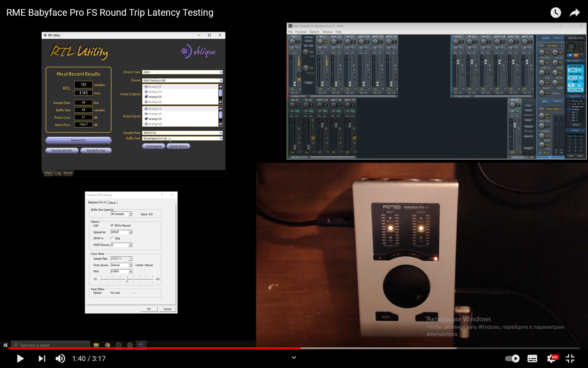Open RTL Utility Sample Rate dropdown

pos(182,133)
